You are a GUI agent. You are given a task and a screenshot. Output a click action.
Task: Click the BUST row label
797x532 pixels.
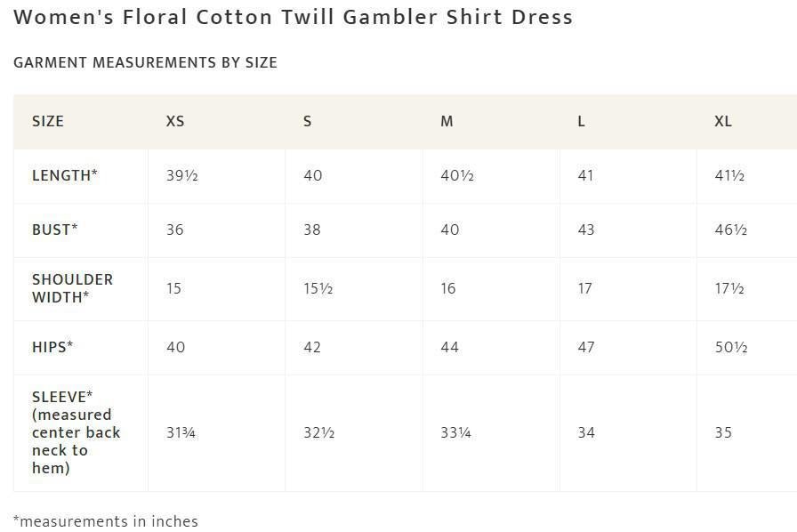click(55, 230)
